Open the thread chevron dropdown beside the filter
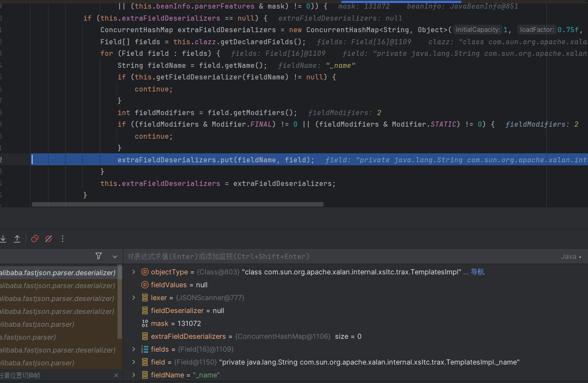588x383 pixels. (x=115, y=256)
